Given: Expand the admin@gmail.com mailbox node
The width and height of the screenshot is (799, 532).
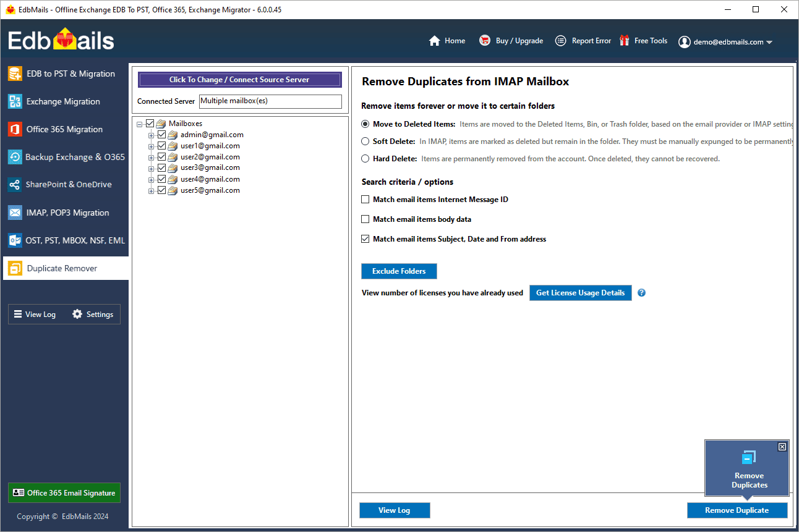Looking at the screenshot, I should click(151, 135).
